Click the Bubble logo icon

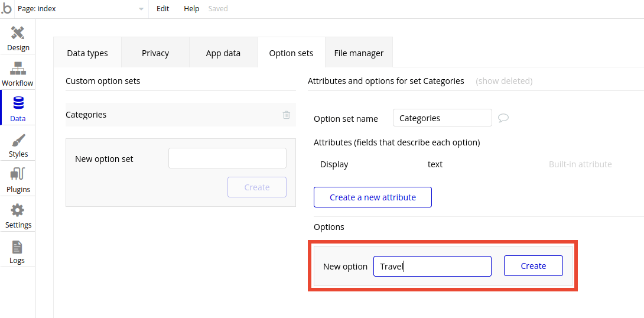click(x=7, y=9)
